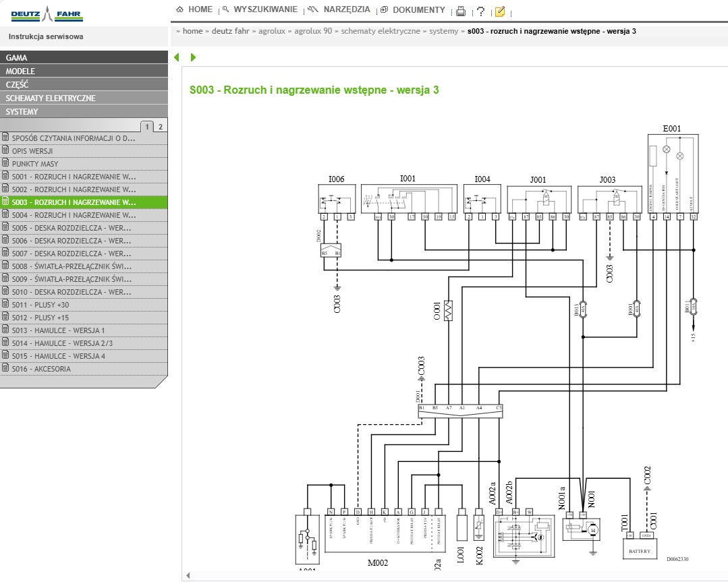Open WYSZUKIWANIE search menu
This screenshot has width=728, height=586.
click(x=265, y=9)
